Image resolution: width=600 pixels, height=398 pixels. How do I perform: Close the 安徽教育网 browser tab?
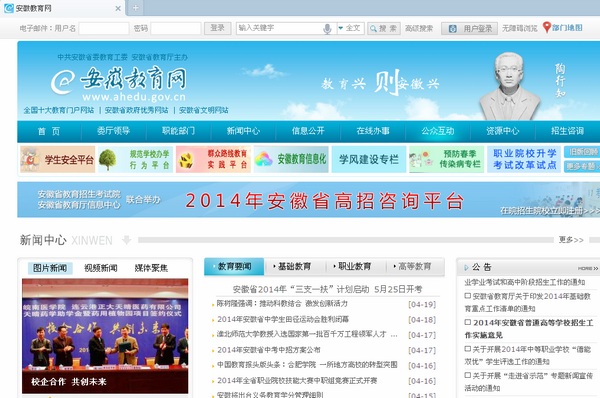click(118, 8)
